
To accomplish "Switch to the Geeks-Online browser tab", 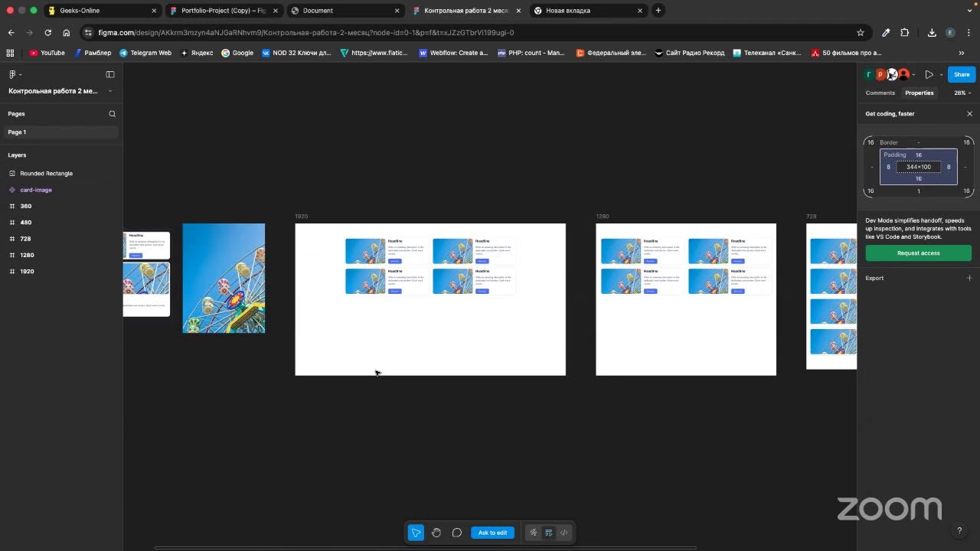I will coord(101,11).
